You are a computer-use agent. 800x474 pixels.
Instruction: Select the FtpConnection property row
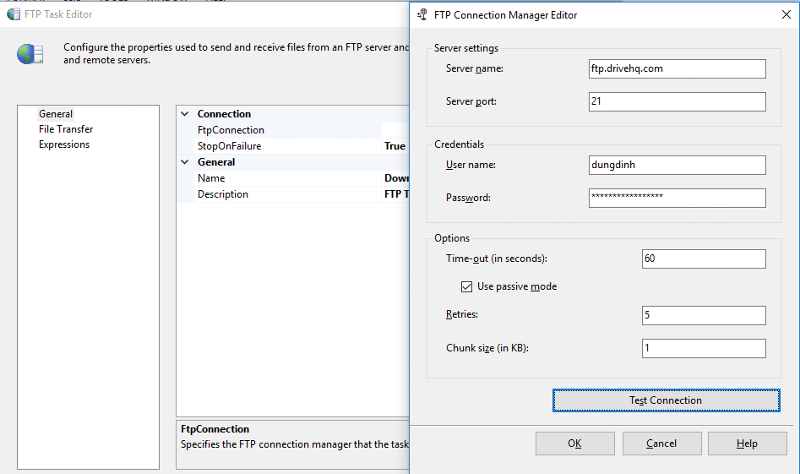pyautogui.click(x=293, y=130)
